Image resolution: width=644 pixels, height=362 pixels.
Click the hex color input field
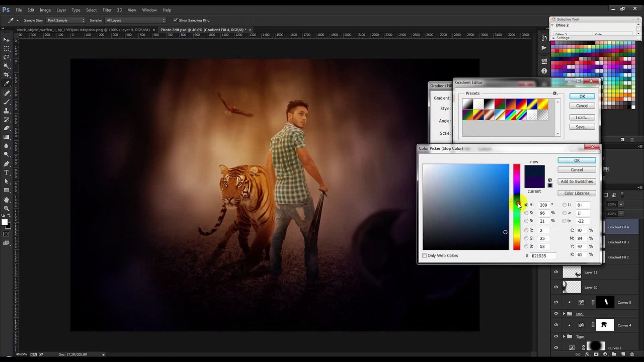pos(543,256)
